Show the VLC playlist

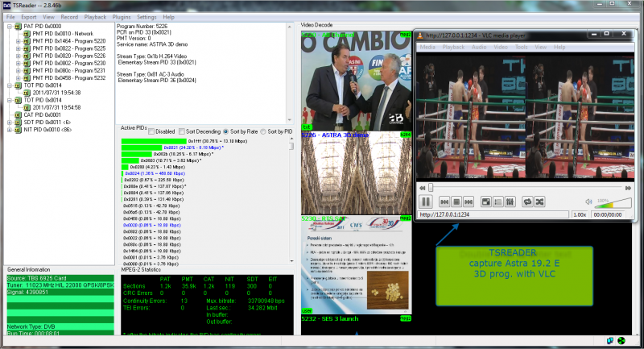497,202
